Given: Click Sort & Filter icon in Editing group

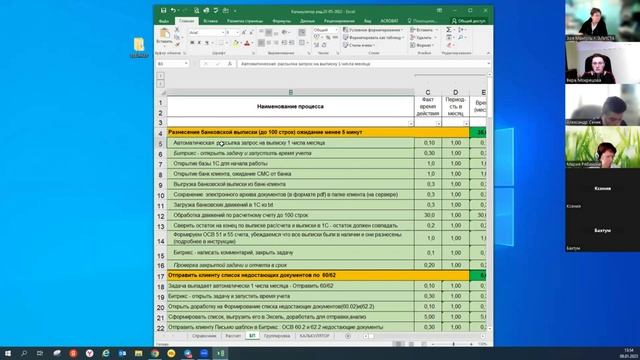Looking at the screenshot, I should pos(460,30).
